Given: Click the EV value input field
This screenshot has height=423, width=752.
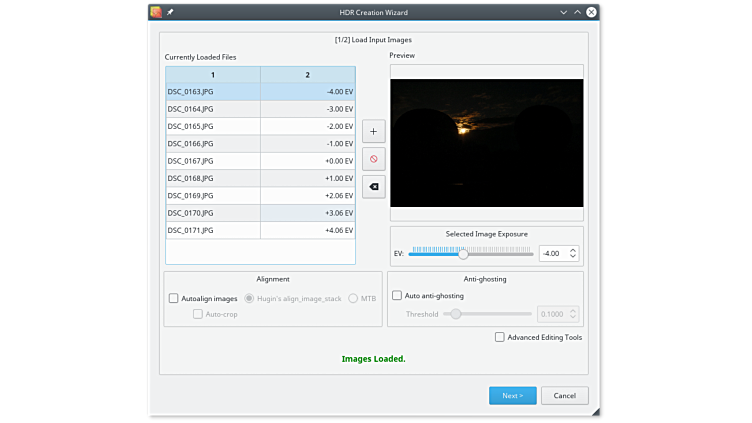Looking at the screenshot, I should [x=553, y=254].
